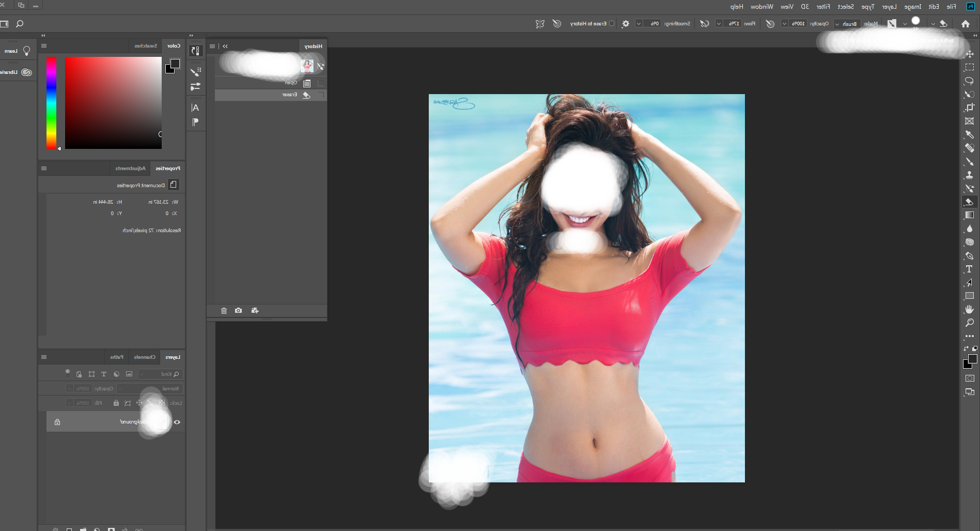Open the Flow slider dropdown arrow
Screen dimensions: 980x531
[x=719, y=24]
